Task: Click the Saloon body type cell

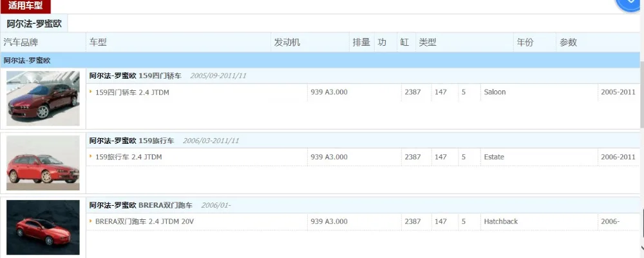Action: point(495,92)
